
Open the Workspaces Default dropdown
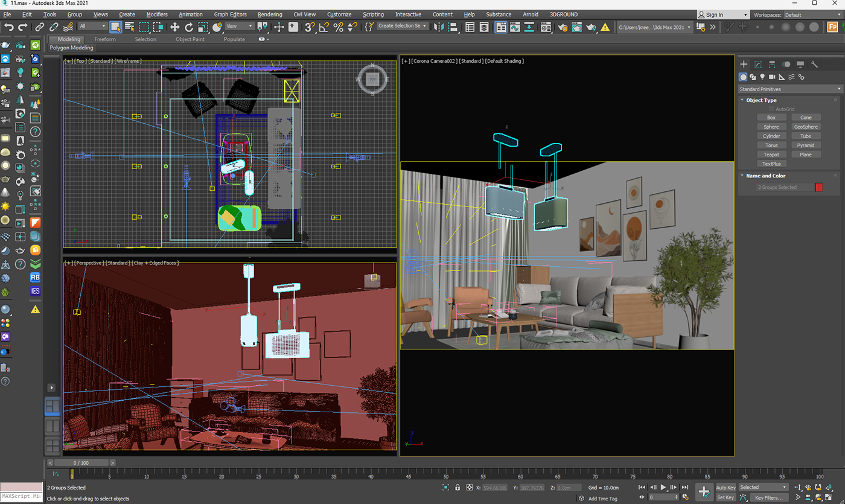(811, 14)
